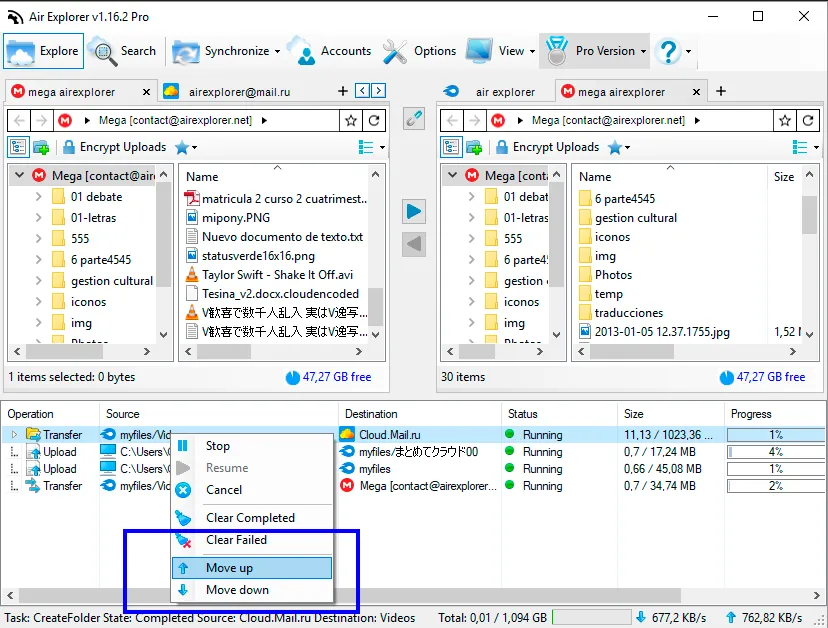Viewport: 828px width, 628px height.
Task: Choose Stop from the context menu
Action: click(252, 446)
